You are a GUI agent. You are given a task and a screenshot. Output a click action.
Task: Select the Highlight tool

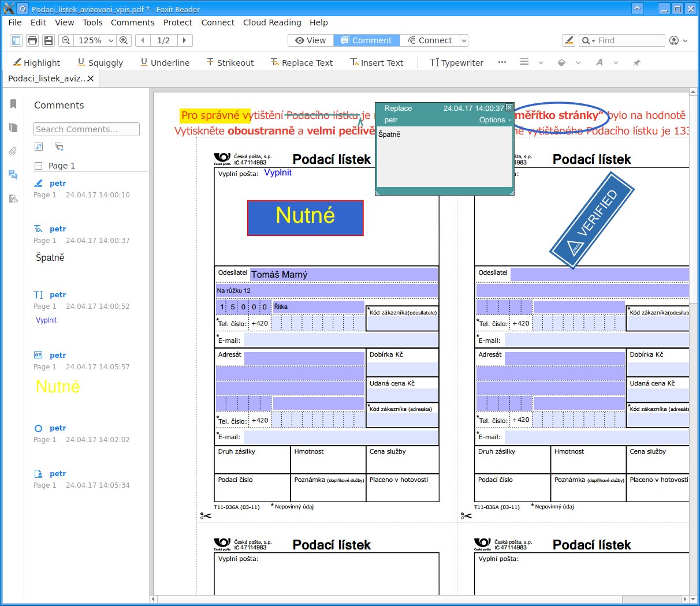tap(36, 62)
